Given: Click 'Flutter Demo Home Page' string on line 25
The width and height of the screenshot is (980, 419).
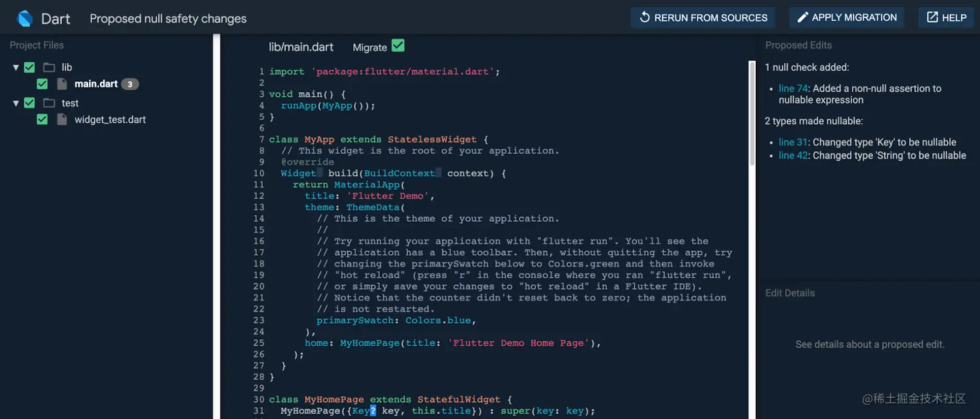Looking at the screenshot, I should (x=519, y=343).
